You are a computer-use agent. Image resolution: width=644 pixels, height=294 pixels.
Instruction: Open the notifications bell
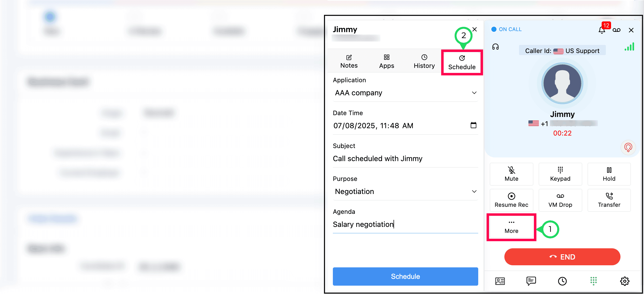point(602,30)
